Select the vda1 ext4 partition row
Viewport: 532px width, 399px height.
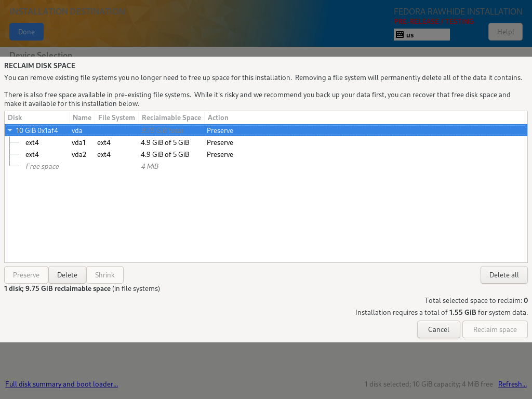266,142
